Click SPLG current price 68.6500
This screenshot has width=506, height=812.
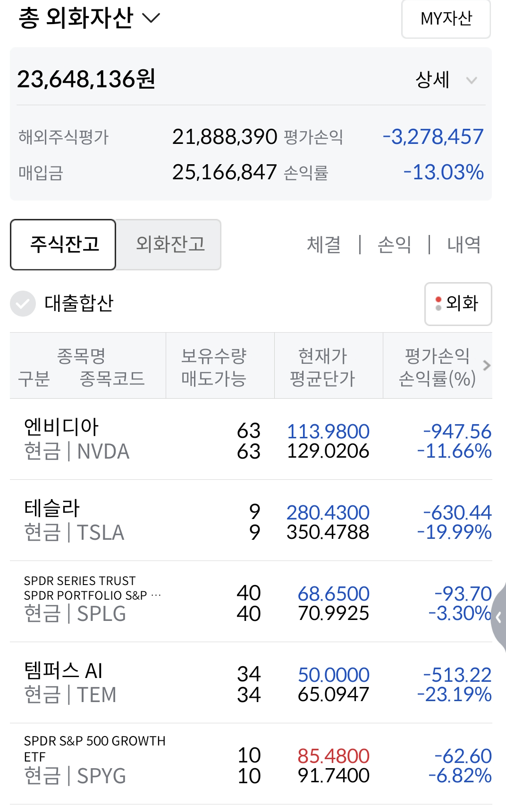tap(334, 594)
